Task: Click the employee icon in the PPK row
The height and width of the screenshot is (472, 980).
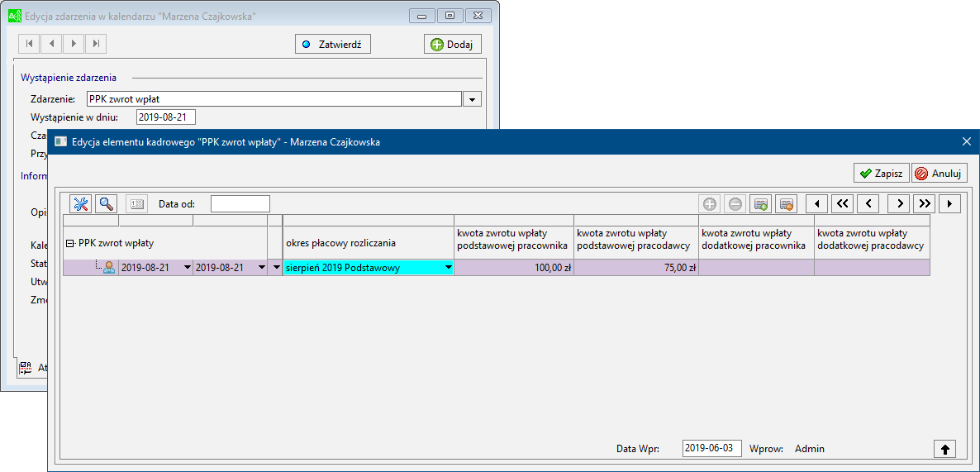Action: pyautogui.click(x=108, y=267)
